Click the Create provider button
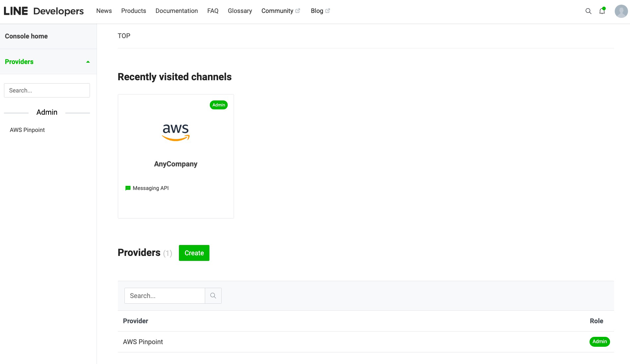This screenshot has height=364, width=630. click(194, 253)
